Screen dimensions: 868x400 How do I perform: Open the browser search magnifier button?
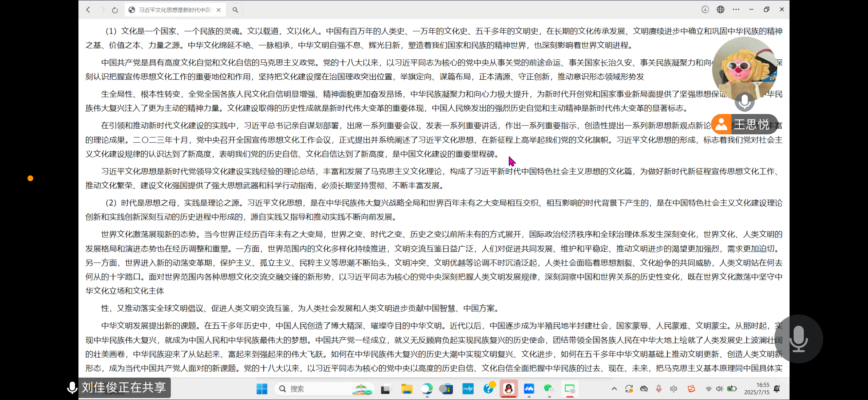click(235, 10)
